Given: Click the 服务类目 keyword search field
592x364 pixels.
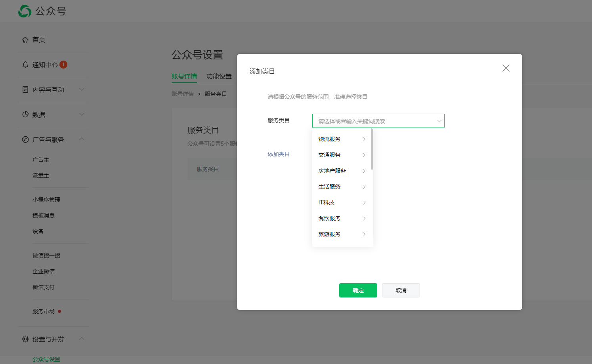Looking at the screenshot, I should [378, 121].
